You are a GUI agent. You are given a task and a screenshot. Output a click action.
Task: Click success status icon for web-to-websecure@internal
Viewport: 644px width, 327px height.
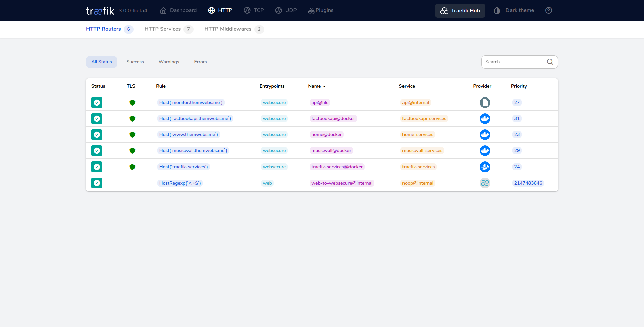coord(97,183)
